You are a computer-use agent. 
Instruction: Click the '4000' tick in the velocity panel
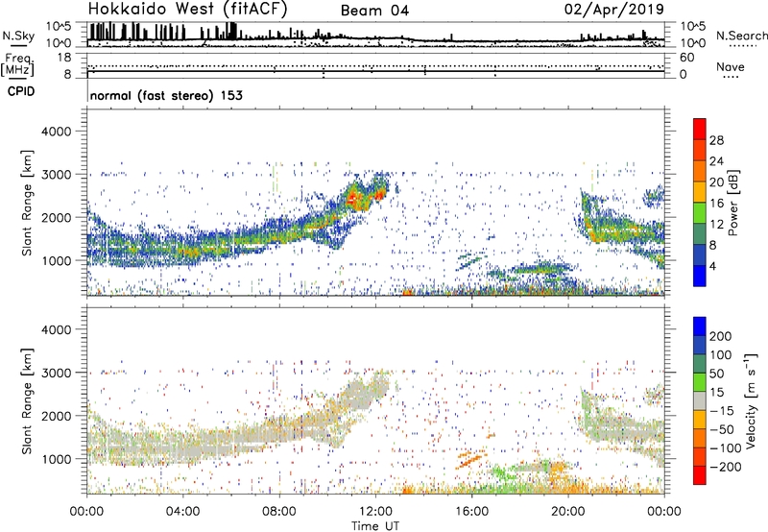(57, 329)
